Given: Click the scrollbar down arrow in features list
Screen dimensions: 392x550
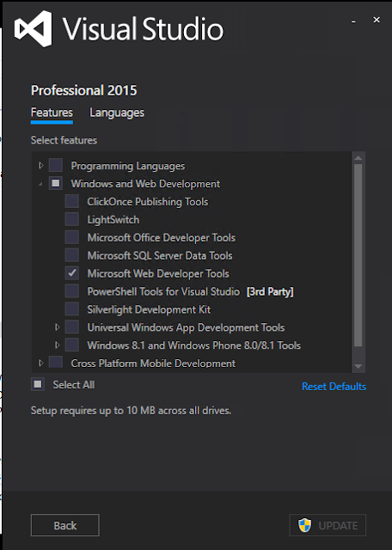Looking at the screenshot, I should (x=358, y=366).
